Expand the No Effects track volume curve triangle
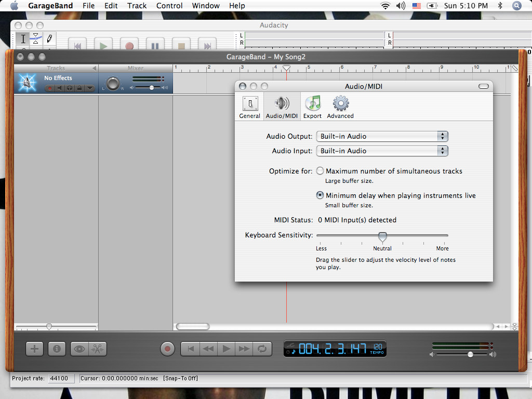 (89, 88)
